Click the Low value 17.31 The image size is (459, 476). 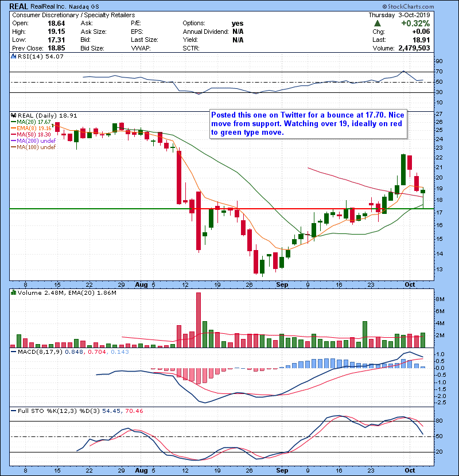56,40
